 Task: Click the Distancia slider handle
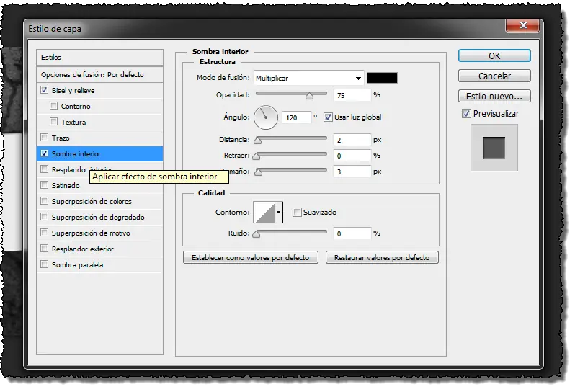pyautogui.click(x=258, y=141)
